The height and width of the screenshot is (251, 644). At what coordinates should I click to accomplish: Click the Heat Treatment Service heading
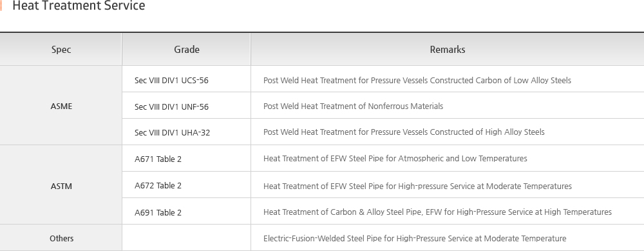pyautogui.click(x=79, y=6)
